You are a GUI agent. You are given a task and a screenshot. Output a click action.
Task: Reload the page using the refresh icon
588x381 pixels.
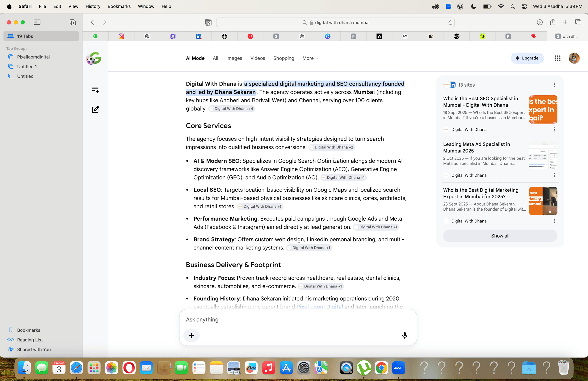click(450, 22)
